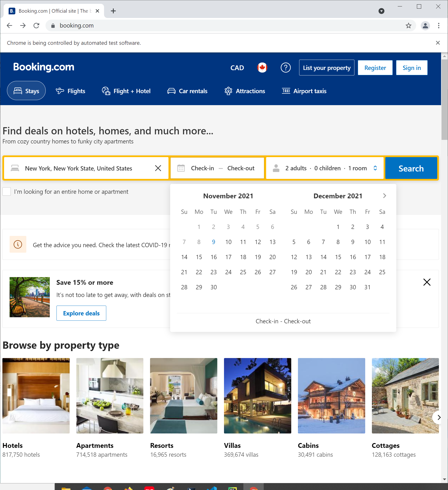Click the COVID-19 info icon
The width and height of the screenshot is (448, 490).
coord(18,244)
